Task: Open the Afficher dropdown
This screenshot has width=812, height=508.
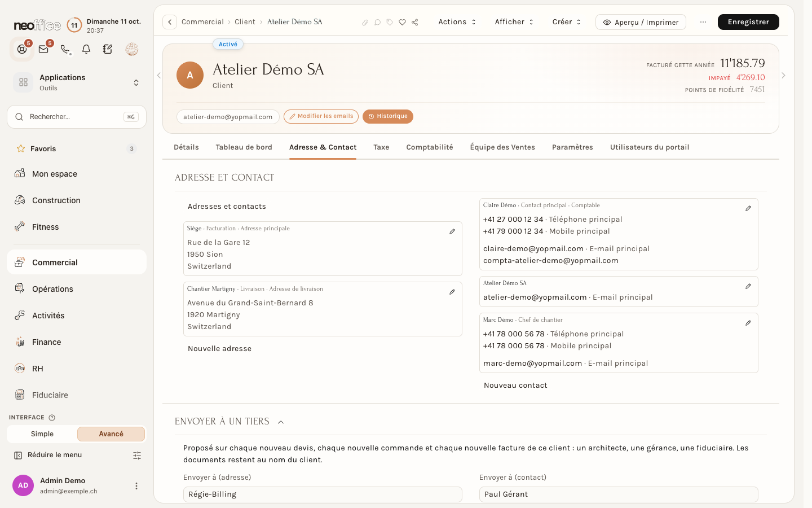Action: point(514,22)
